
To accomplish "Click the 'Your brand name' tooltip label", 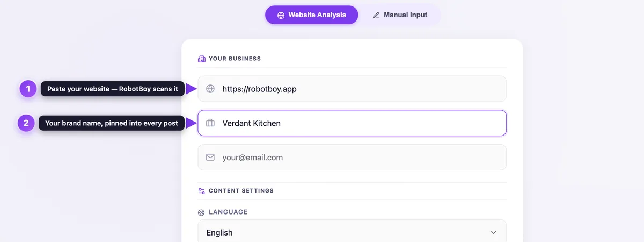I will [x=112, y=123].
